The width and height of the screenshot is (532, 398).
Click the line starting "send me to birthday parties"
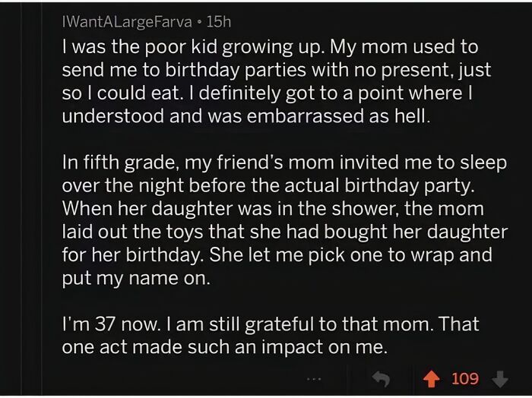click(276, 71)
